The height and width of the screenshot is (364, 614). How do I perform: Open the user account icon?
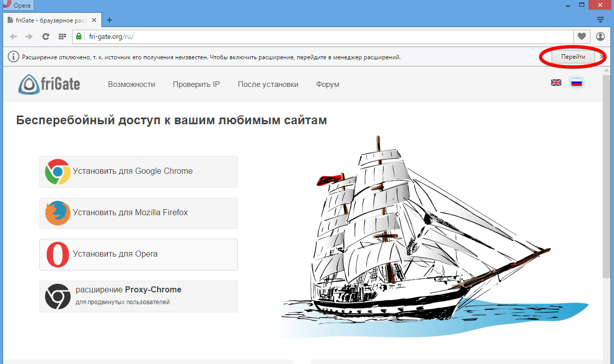tap(600, 36)
